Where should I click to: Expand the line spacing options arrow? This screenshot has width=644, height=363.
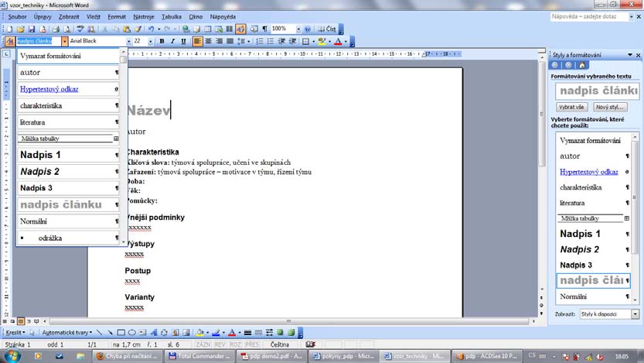(248, 41)
